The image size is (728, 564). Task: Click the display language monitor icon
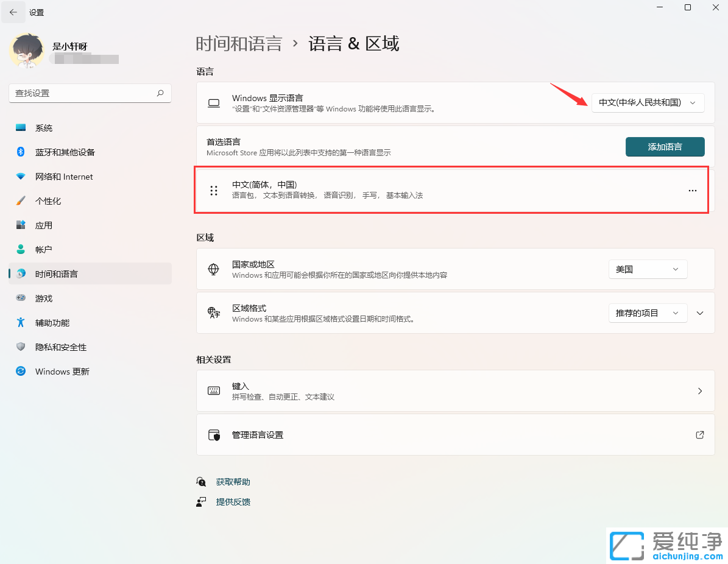click(x=214, y=103)
